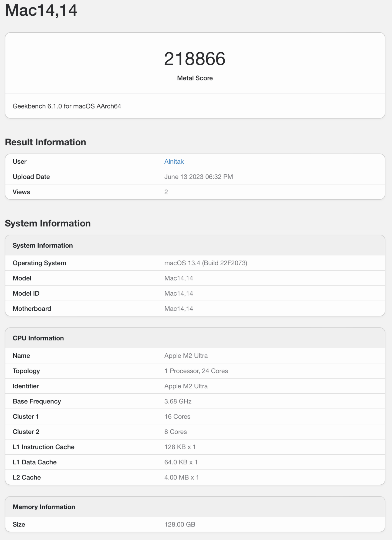Select macOS 13.4 (Build 22F2073) value

[x=206, y=263]
